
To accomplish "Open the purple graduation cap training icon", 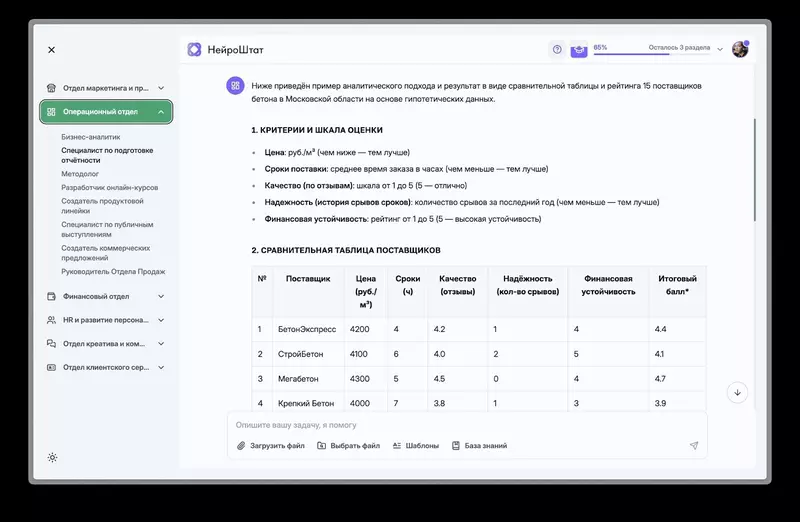I will pyautogui.click(x=579, y=49).
